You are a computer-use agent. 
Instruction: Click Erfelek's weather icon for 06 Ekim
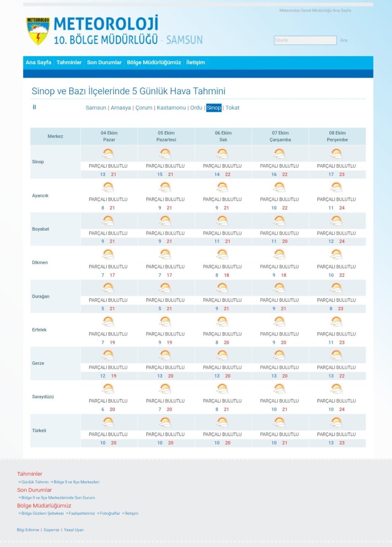tap(222, 322)
